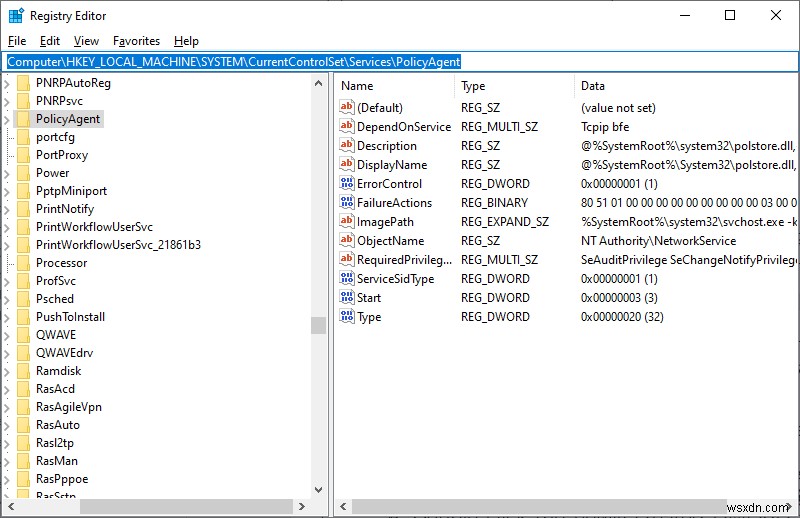Expand the PolicyAgent key
This screenshot has width=800, height=518.
pyautogui.click(x=7, y=119)
